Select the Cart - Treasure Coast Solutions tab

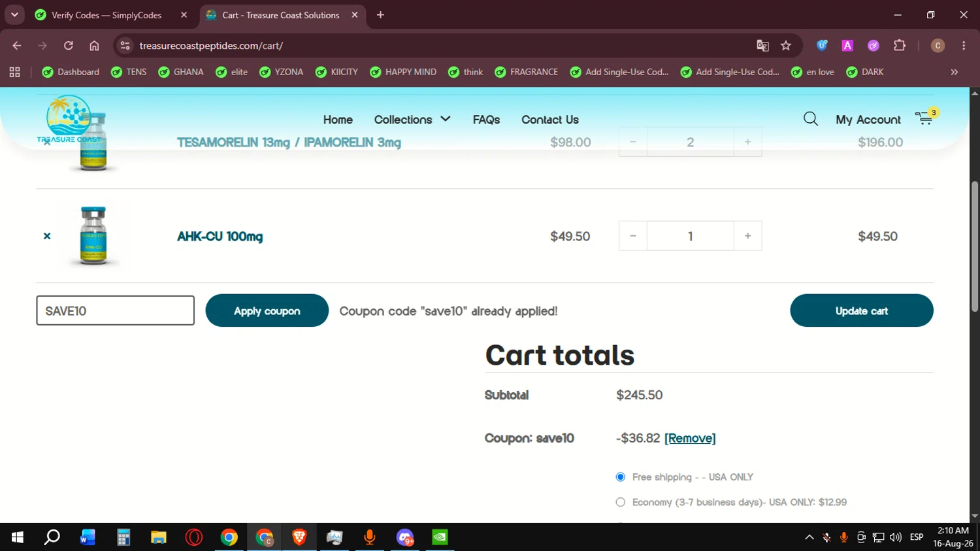pyautogui.click(x=281, y=15)
